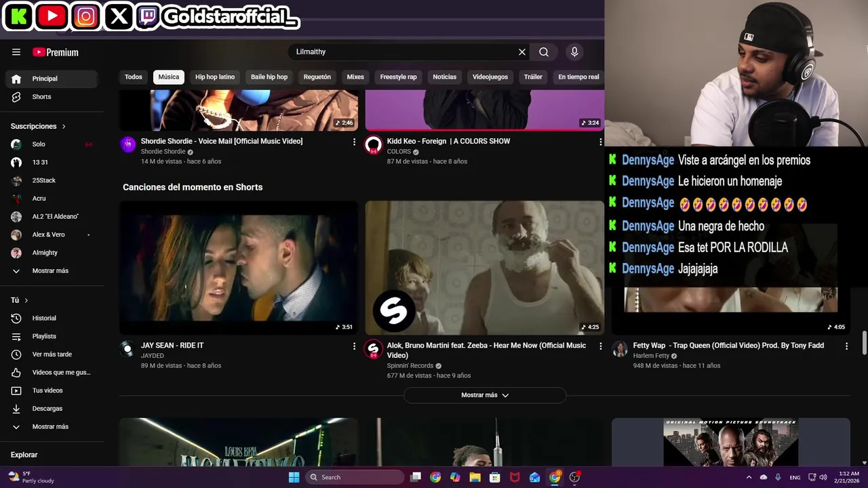
Task: Select the En tiempo real chip
Action: [578, 77]
